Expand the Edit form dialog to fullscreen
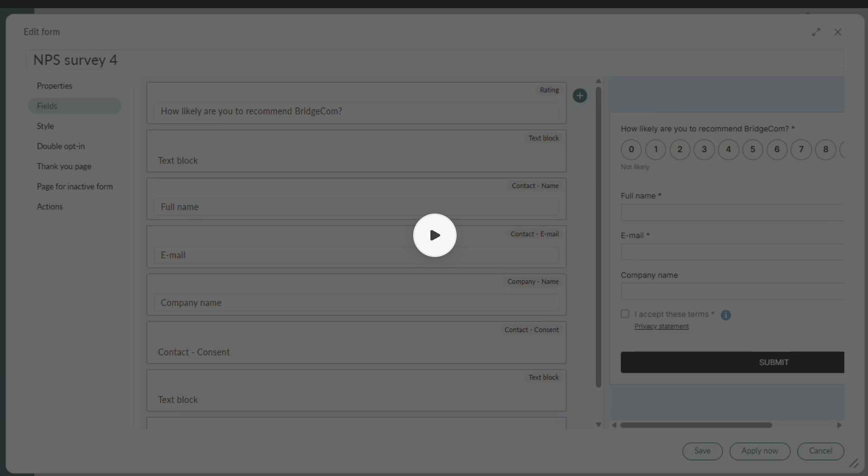Image resolution: width=868 pixels, height=476 pixels. (816, 32)
